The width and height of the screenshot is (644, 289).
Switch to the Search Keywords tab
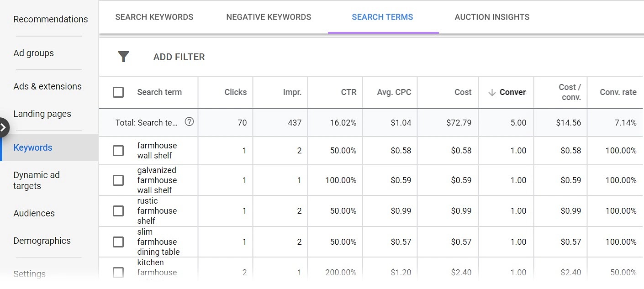(x=154, y=17)
